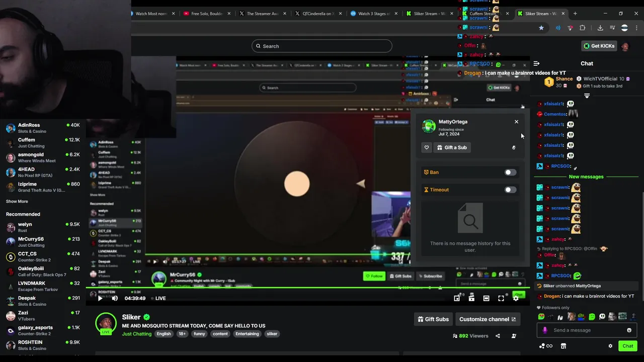This screenshot has height=362, width=644.
Task: Click the user report icon right of share
Action: (x=514, y=336)
